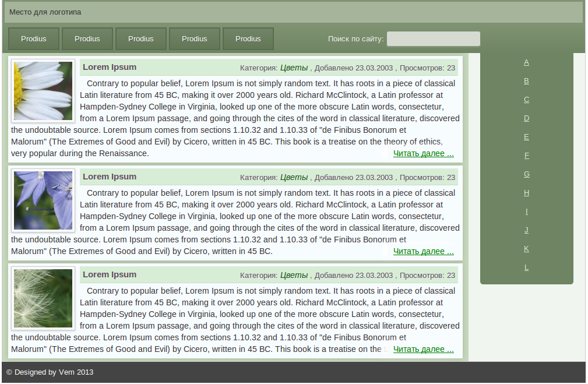Focus the site search input field
Screen dimensions: 588x384
434,38
